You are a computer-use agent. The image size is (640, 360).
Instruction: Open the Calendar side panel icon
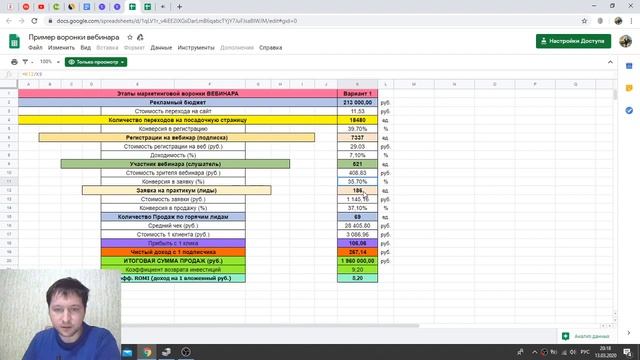[629, 66]
